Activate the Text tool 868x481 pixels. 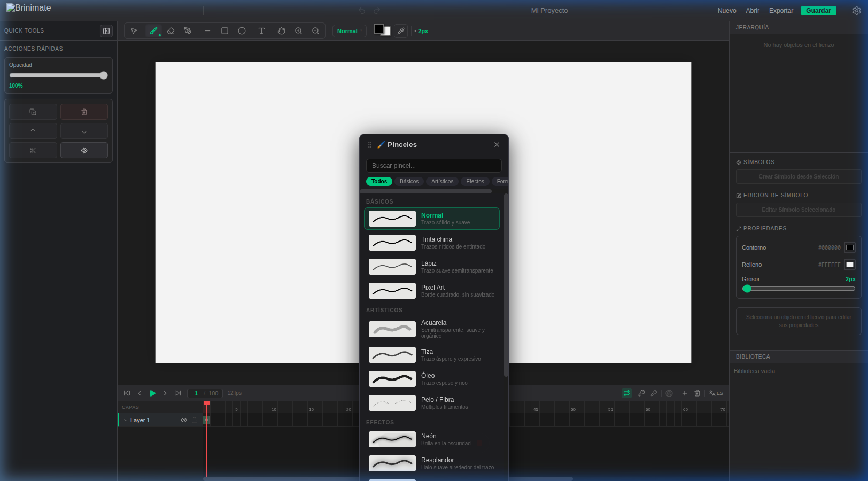point(261,31)
